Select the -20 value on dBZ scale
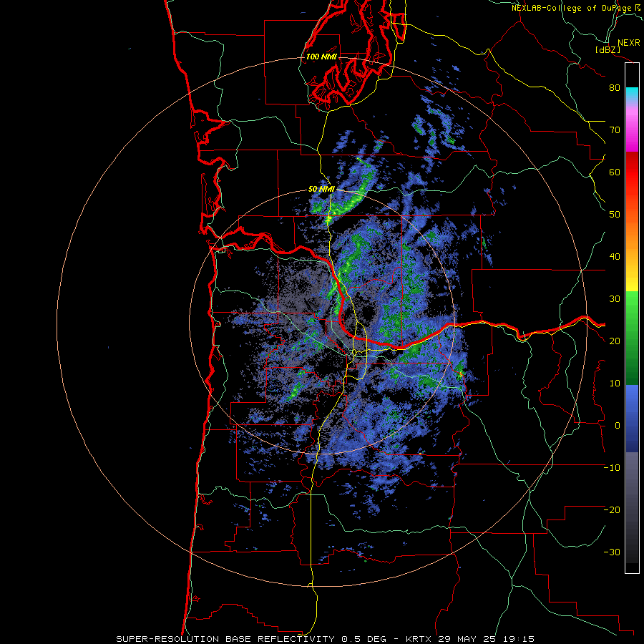 point(612,510)
